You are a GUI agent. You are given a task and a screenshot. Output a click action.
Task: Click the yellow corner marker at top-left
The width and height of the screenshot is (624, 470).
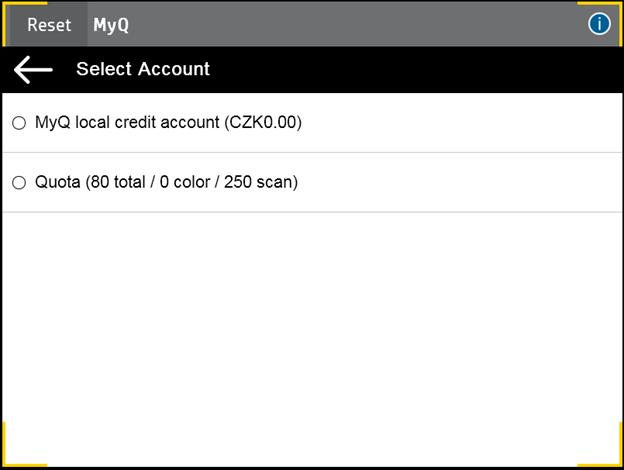[x=8, y=8]
